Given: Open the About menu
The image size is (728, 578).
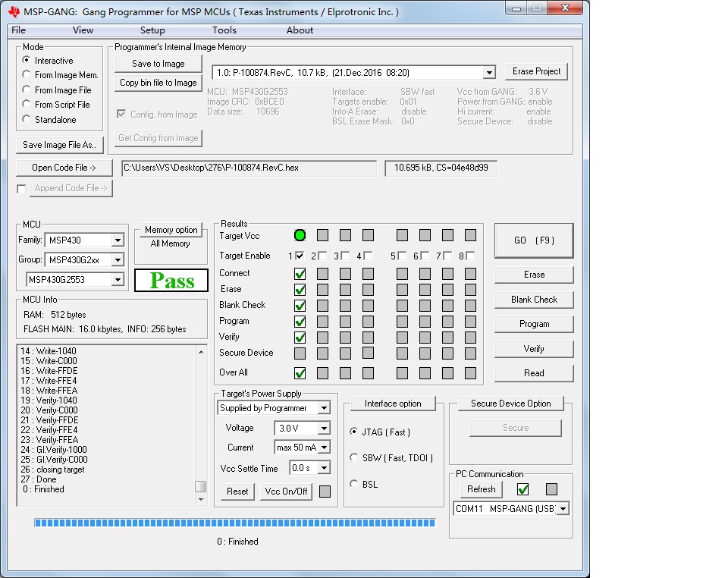Looking at the screenshot, I should (300, 30).
